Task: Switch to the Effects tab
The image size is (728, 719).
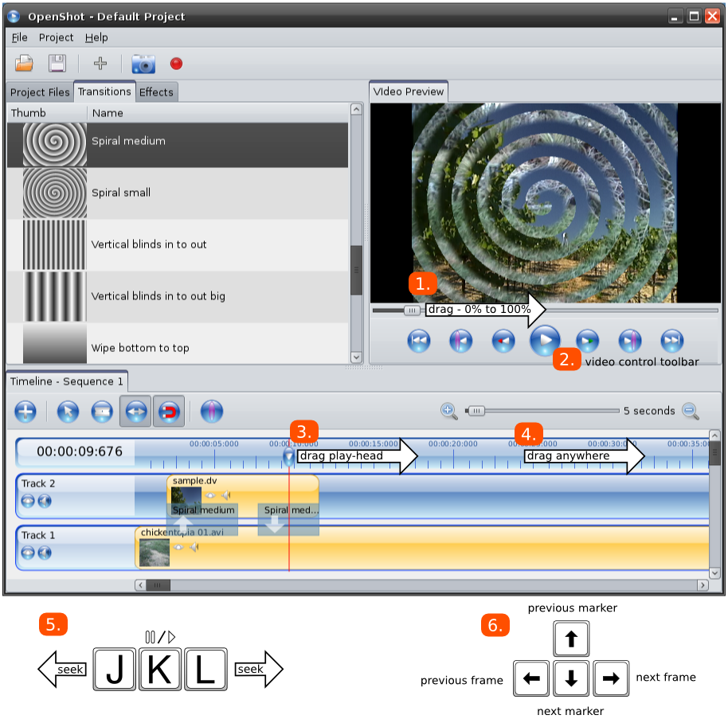Action: [156, 92]
